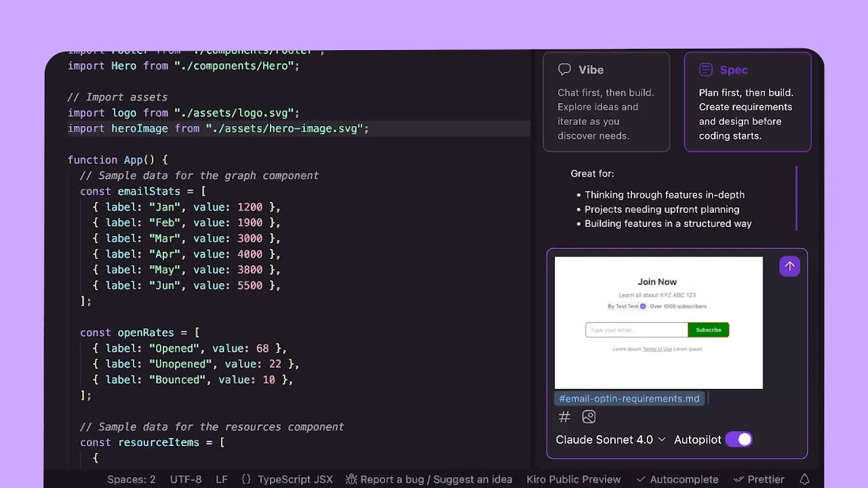Click Autocomplete status item
This screenshot has width=868, height=488.
pos(677,479)
